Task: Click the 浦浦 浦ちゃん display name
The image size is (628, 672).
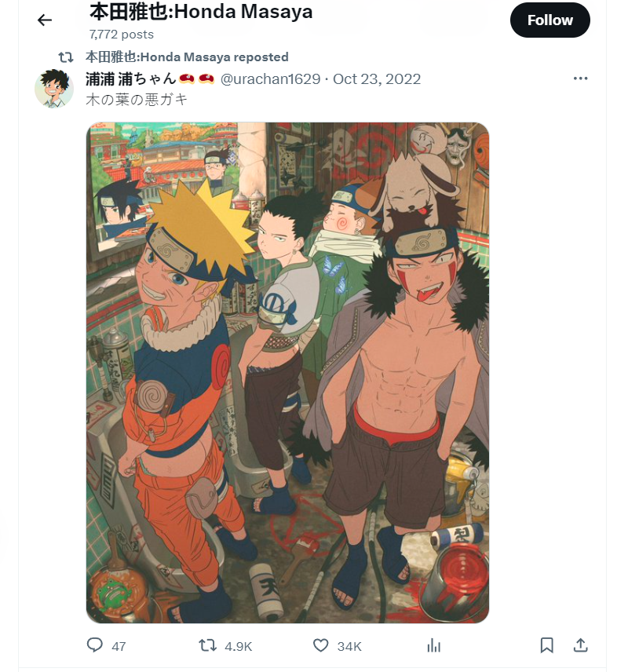Action: (131, 79)
